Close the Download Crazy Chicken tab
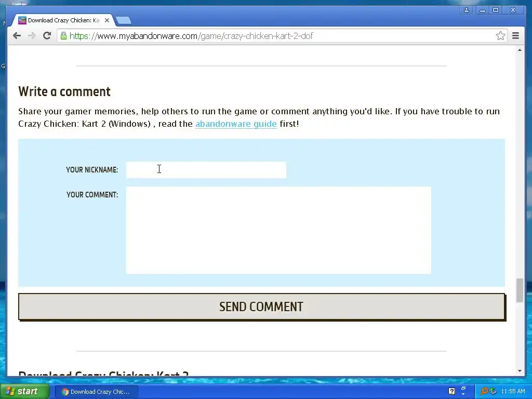Viewport: 532px width, 399px height. (107, 20)
